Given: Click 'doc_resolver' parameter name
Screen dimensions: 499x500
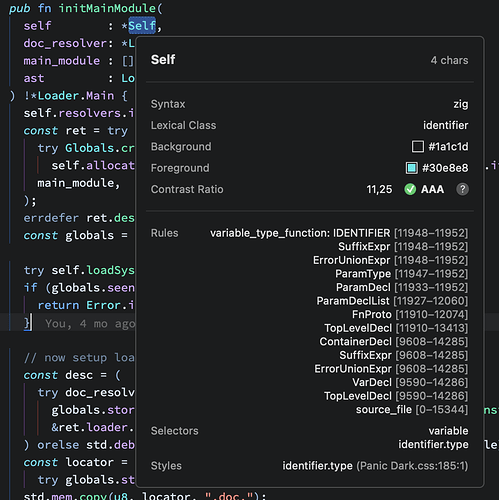Looking at the screenshot, I should [65, 43].
